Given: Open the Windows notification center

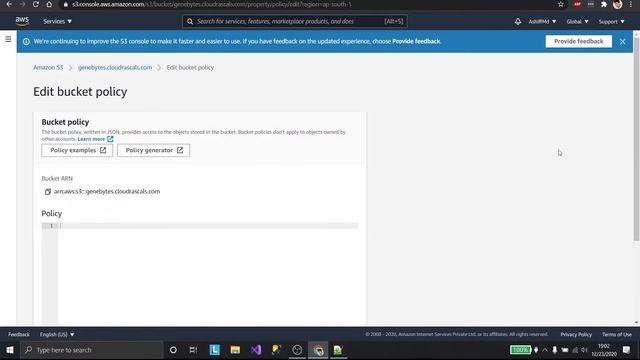Looking at the screenshot, I should click(627, 350).
